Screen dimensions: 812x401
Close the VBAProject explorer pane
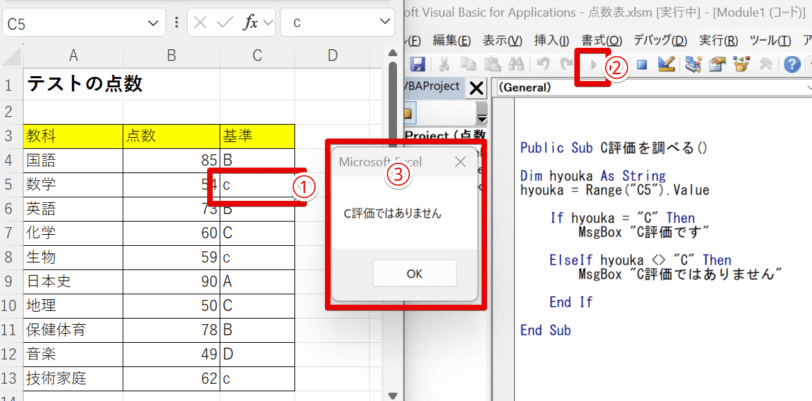pos(475,89)
